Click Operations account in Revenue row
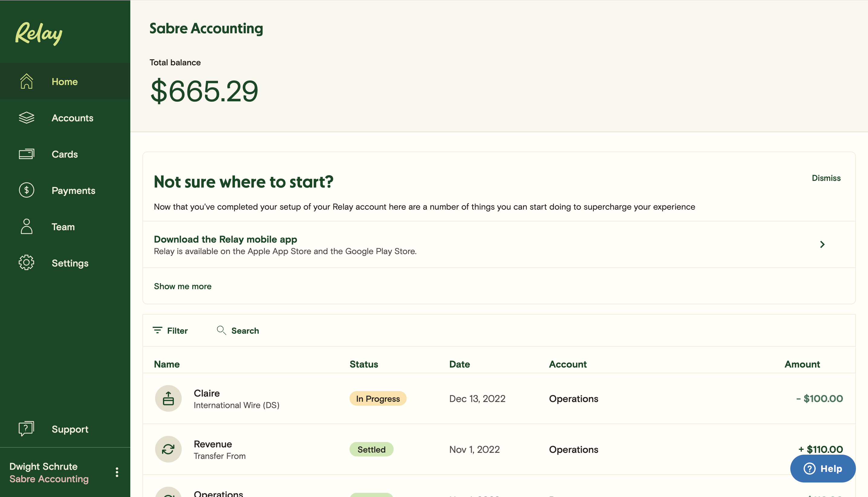868x497 pixels. coord(574,449)
